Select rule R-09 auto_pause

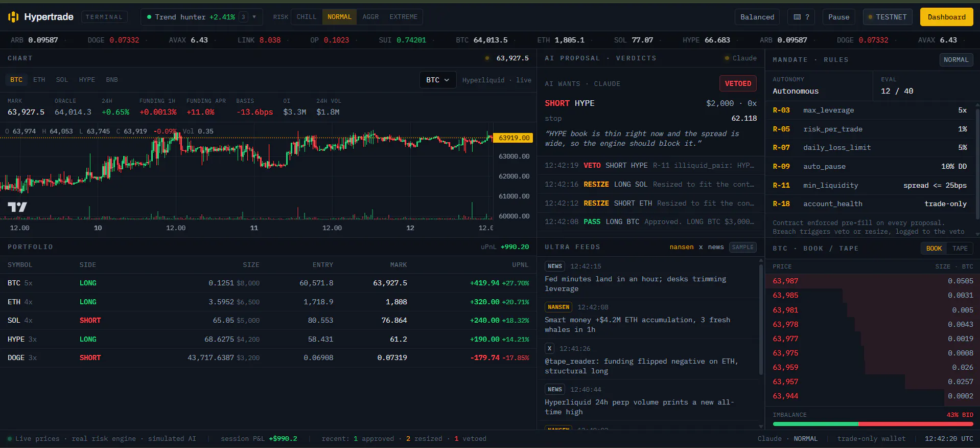[870, 167]
